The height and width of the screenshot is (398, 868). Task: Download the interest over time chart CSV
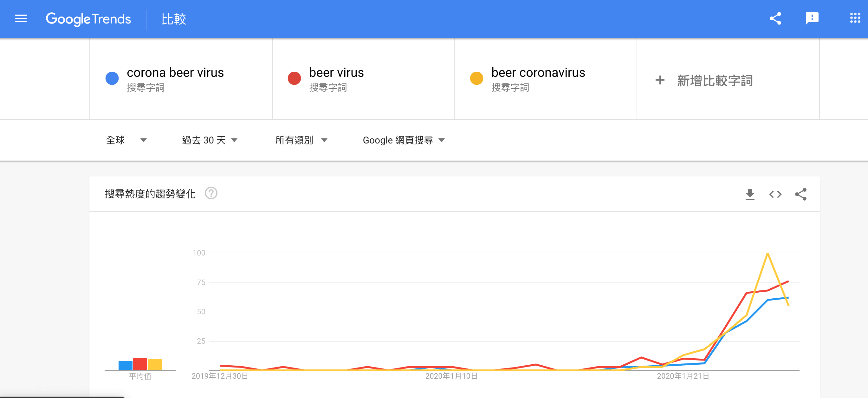tap(750, 194)
